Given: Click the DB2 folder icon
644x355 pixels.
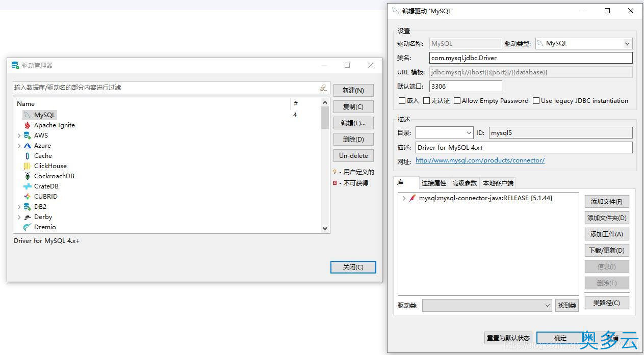Looking at the screenshot, I should click(x=28, y=207).
